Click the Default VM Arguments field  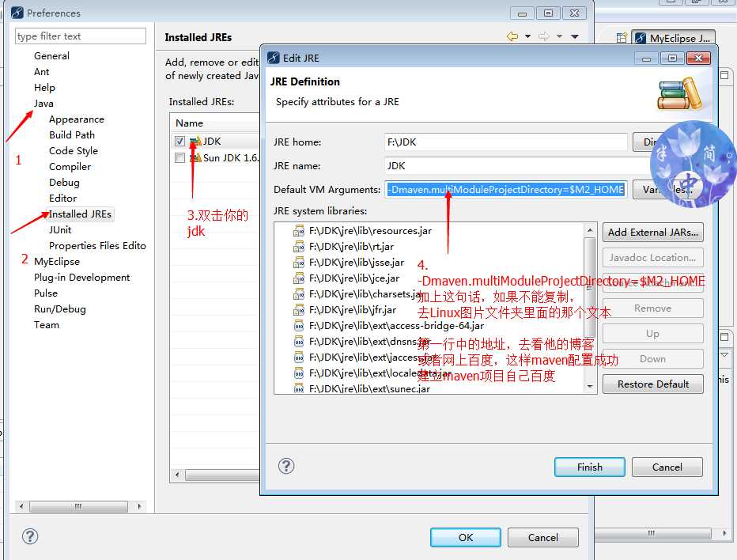pos(506,190)
